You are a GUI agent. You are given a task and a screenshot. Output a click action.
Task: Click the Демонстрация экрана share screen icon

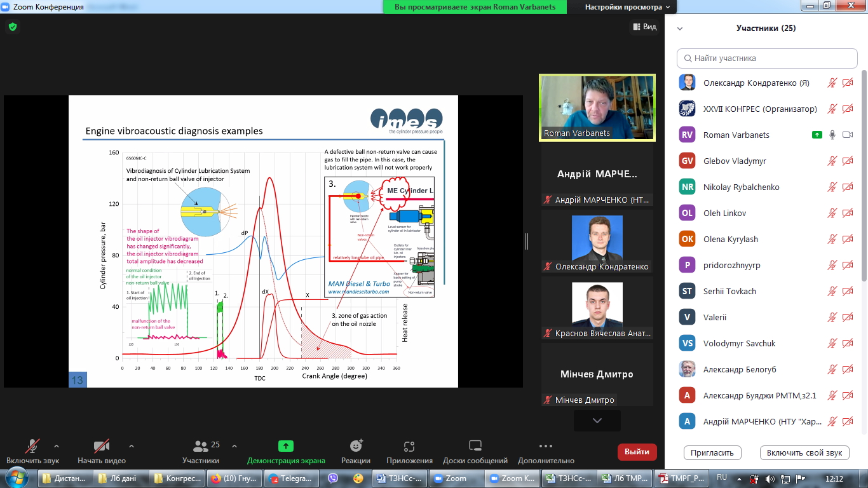click(286, 447)
